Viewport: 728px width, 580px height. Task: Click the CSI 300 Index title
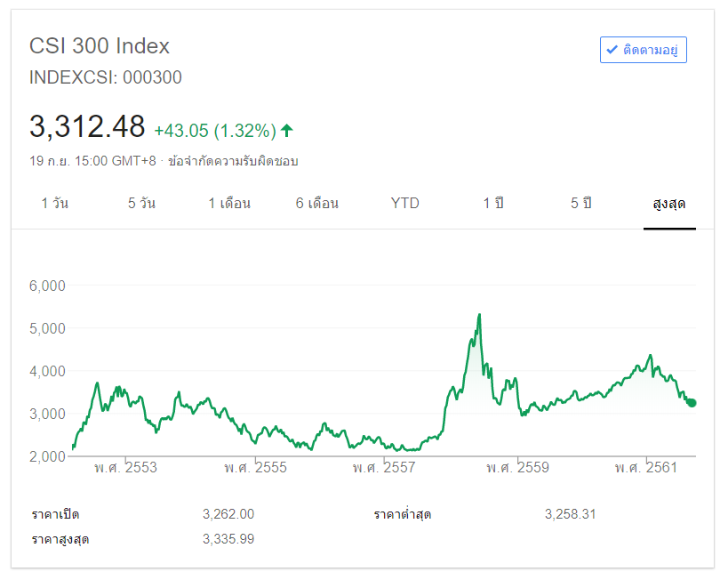100,46
